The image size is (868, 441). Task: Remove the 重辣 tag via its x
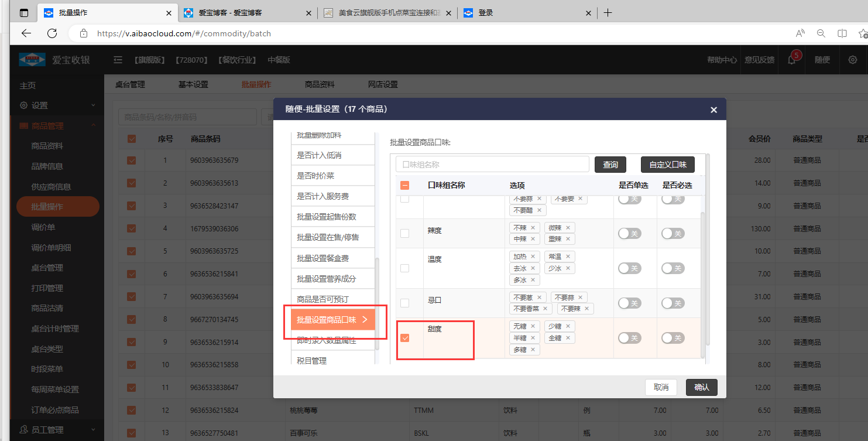click(568, 239)
